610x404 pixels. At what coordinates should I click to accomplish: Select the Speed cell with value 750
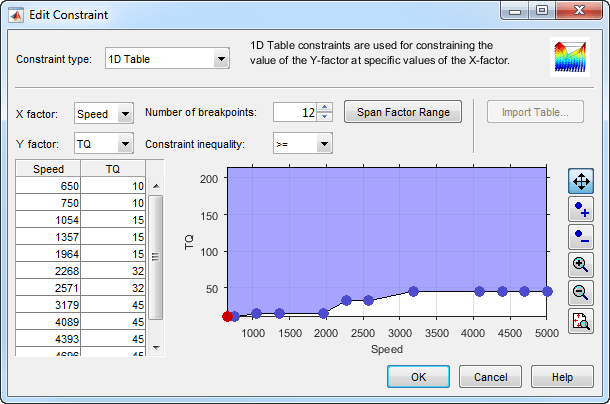point(48,203)
